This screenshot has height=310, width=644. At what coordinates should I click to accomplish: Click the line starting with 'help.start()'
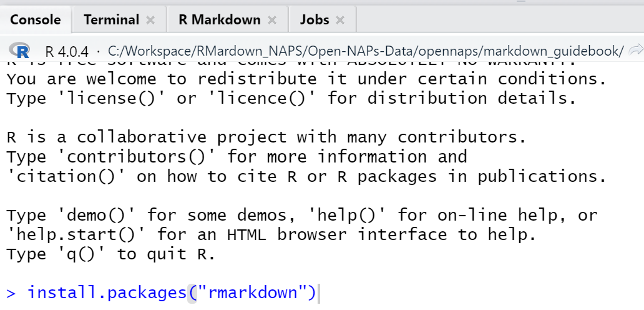[x=272, y=235]
